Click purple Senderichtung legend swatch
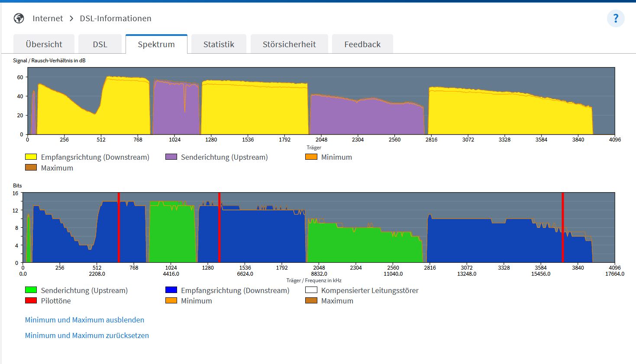636x364 pixels. pos(171,157)
